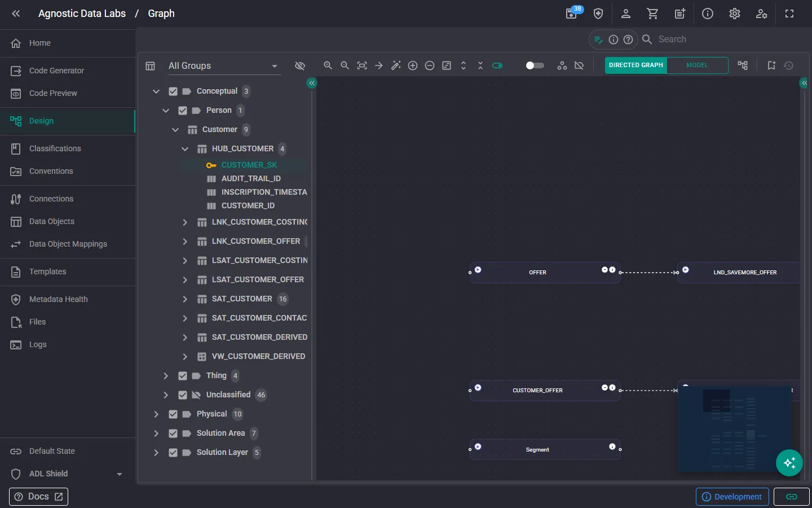Switch to the MODEL tab
The height and width of the screenshot is (508, 812).
pyautogui.click(x=697, y=65)
